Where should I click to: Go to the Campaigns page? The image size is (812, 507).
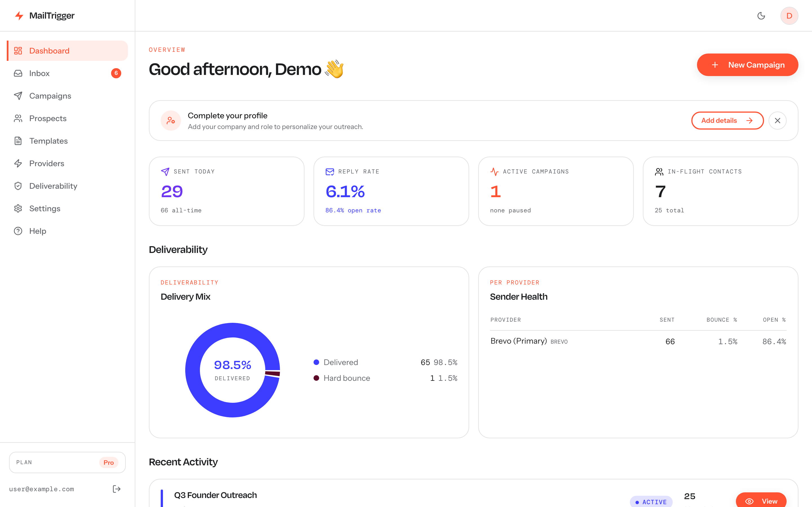tap(67, 95)
